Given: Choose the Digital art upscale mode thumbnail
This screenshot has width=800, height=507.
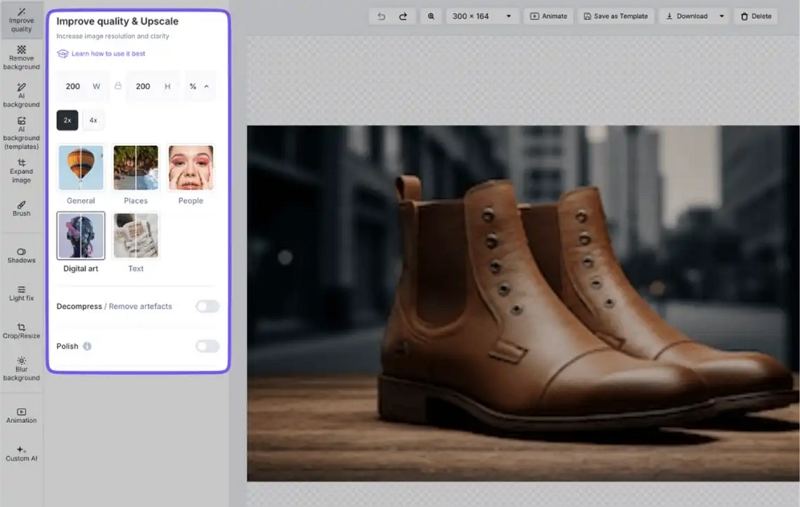Looking at the screenshot, I should click(81, 236).
